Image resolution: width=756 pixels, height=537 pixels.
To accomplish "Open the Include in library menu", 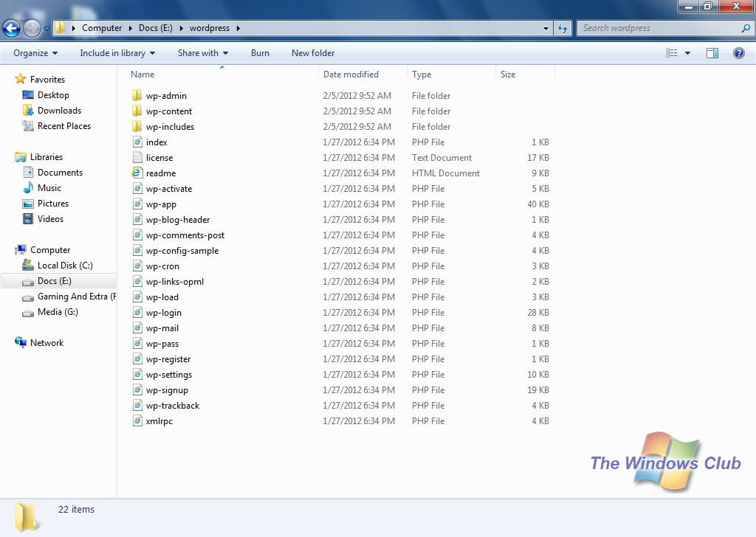I will point(117,53).
